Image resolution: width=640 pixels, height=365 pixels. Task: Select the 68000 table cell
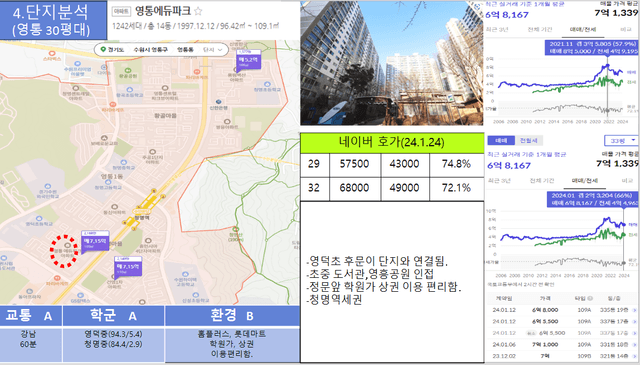tap(355, 188)
